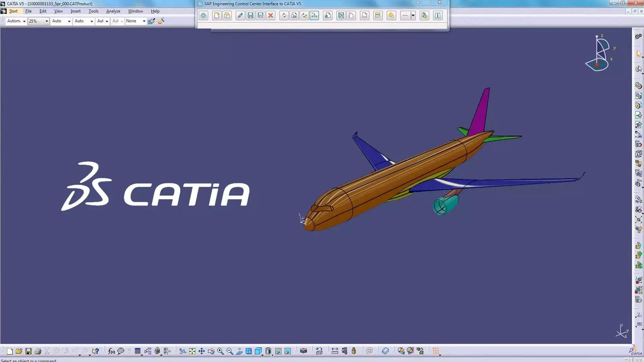The height and width of the screenshot is (362, 644).
Task: Click the Fly Mode airplane icon
Action: 182,351
